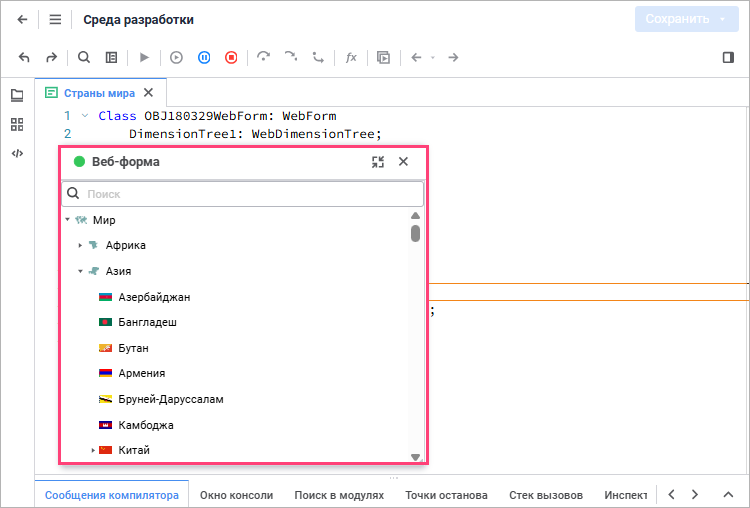
Task: Select Бутан in the tree
Action: point(133,348)
